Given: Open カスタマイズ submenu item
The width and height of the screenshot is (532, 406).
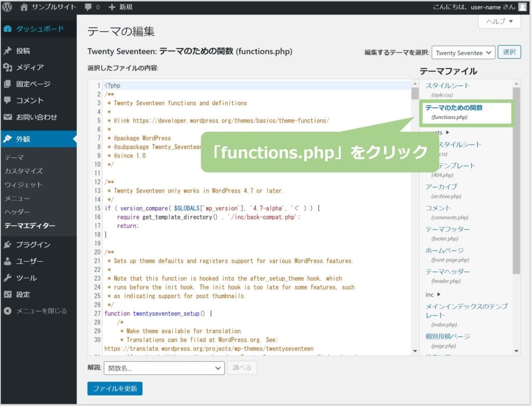Looking at the screenshot, I should point(23,171).
